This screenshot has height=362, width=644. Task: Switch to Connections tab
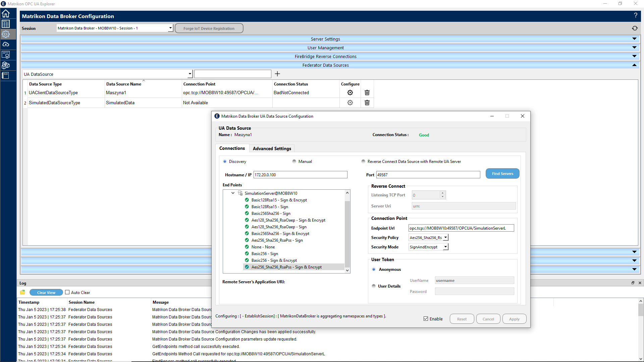coord(232,148)
